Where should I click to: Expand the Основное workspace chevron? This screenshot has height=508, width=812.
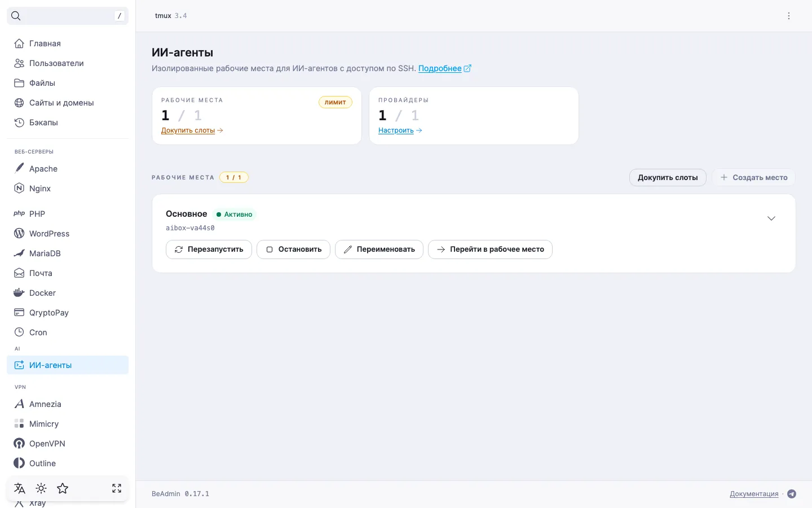771,218
